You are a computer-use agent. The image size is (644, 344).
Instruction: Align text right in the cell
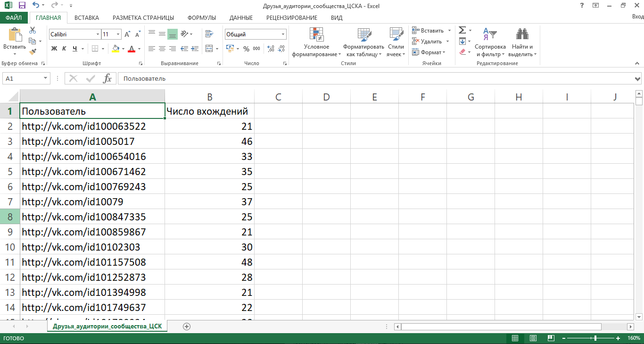pos(173,49)
